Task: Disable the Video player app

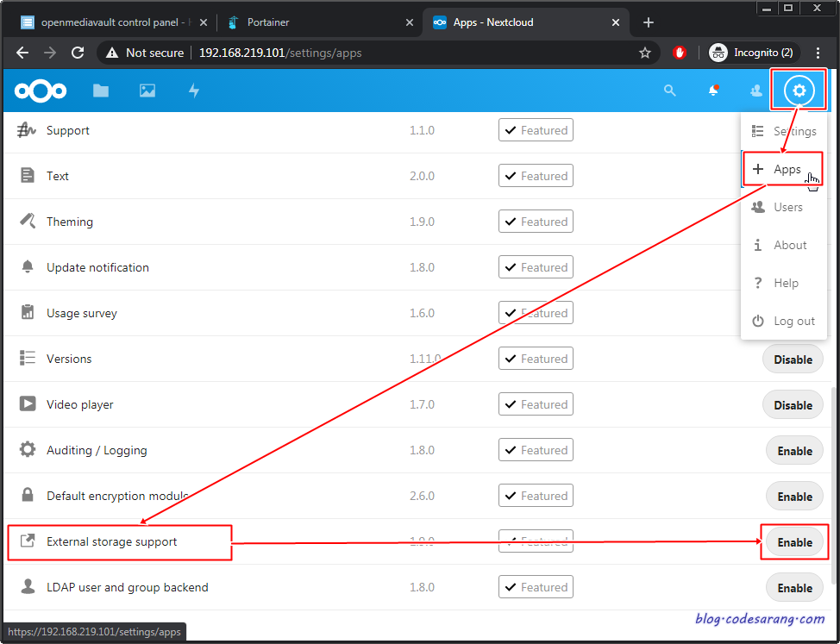Action: coord(793,405)
